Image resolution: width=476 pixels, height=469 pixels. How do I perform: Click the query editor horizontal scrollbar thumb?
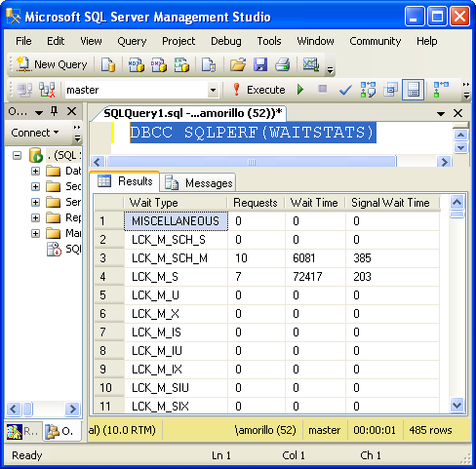click(252, 162)
